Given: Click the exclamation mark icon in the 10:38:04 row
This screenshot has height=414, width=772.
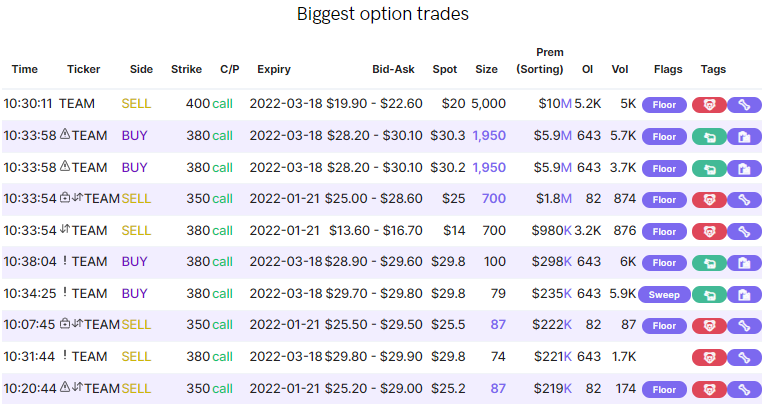Looking at the screenshot, I should pos(65,262).
